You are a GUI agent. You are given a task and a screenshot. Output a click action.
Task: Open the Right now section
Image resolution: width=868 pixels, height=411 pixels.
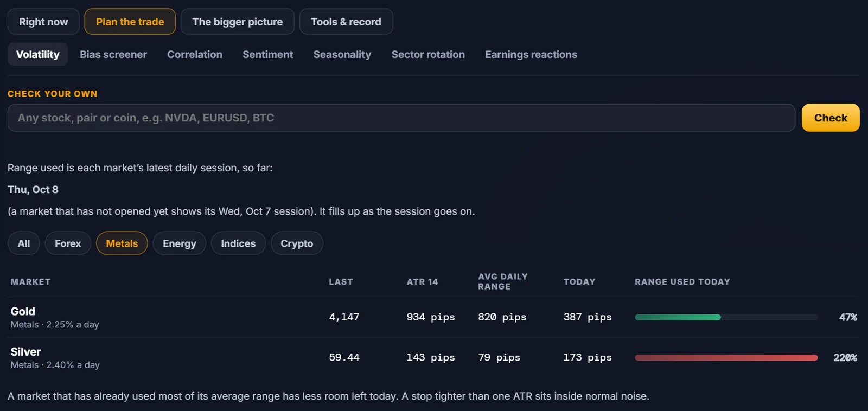coord(43,22)
